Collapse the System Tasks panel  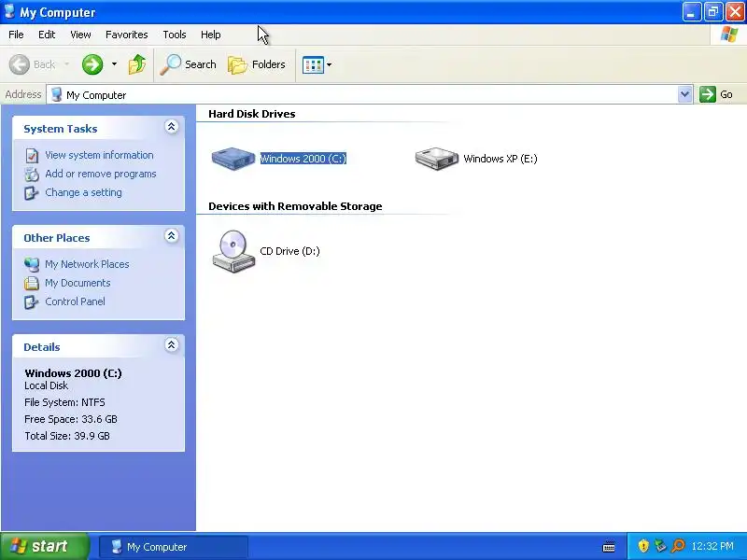coord(172,126)
